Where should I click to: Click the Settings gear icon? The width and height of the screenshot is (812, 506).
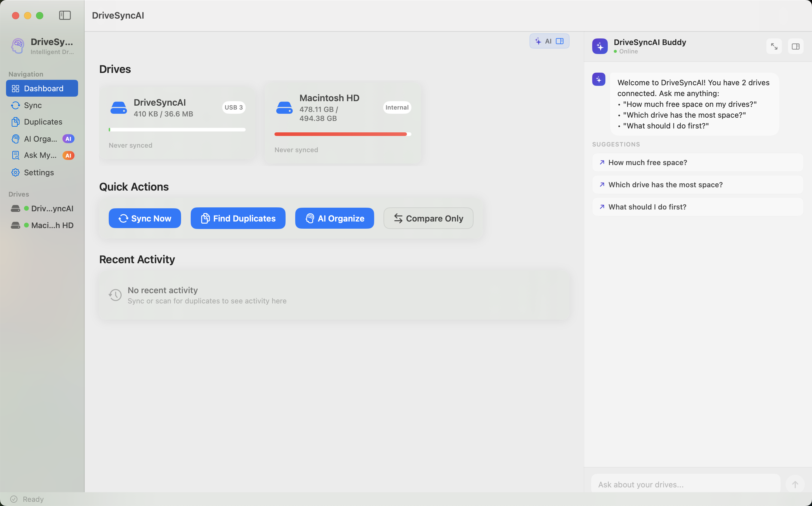[15, 172]
